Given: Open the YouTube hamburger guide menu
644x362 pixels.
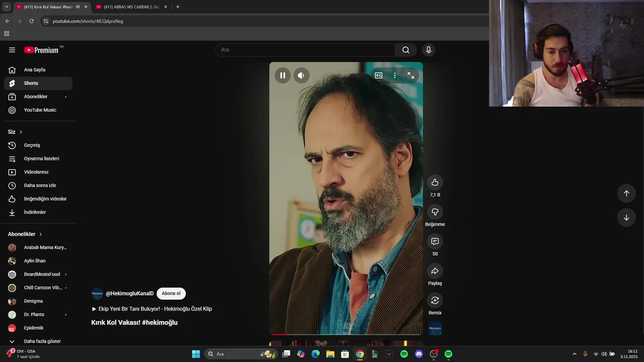Looking at the screenshot, I should [x=12, y=50].
